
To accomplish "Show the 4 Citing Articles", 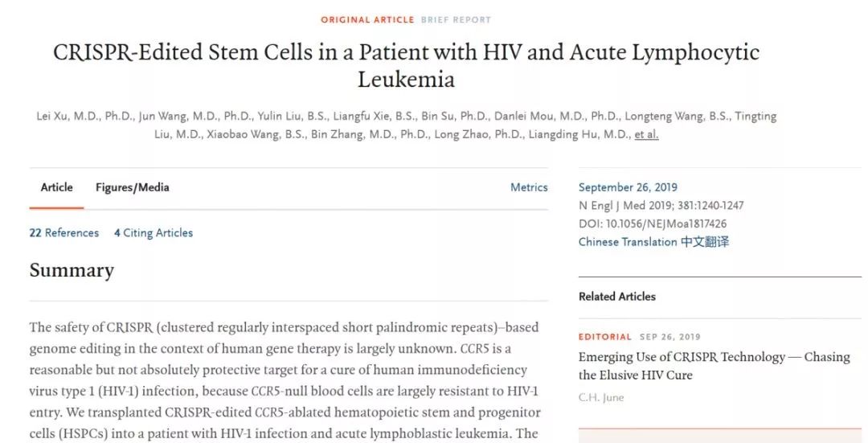I will pyautogui.click(x=154, y=233).
